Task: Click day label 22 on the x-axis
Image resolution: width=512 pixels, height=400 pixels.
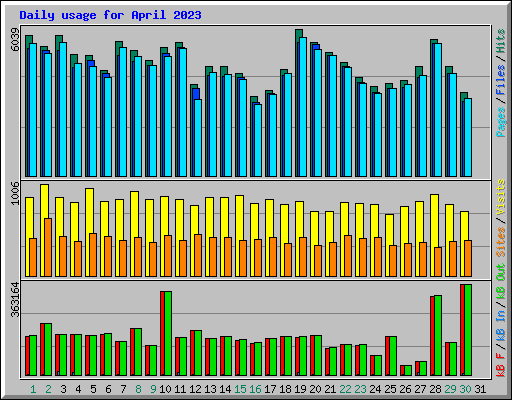Action: 345,389
